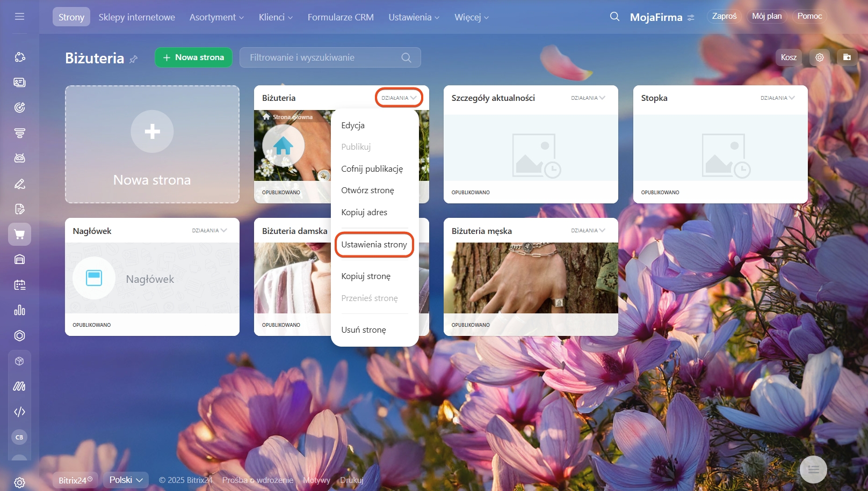Open the document edit icon in the sidebar
Viewport: 868px width, 491px height.
[19, 209]
